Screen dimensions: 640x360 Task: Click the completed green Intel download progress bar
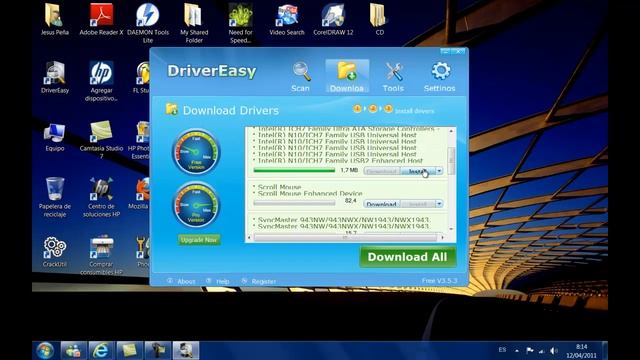[x=294, y=170]
